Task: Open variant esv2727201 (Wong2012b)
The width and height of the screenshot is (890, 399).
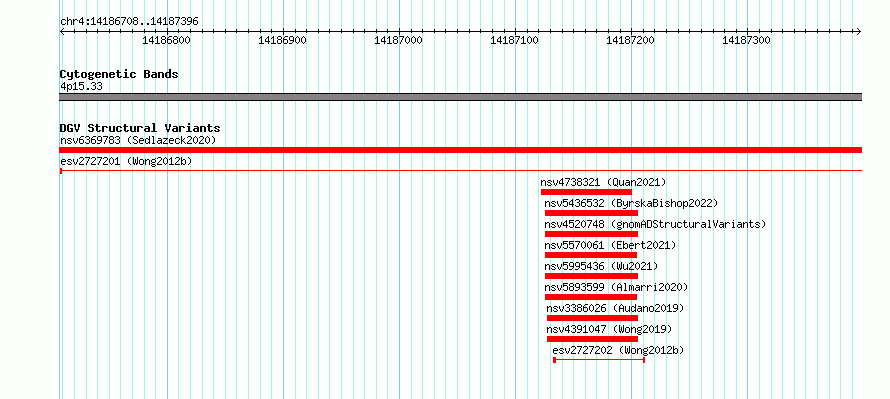Action: pyautogui.click(x=126, y=161)
